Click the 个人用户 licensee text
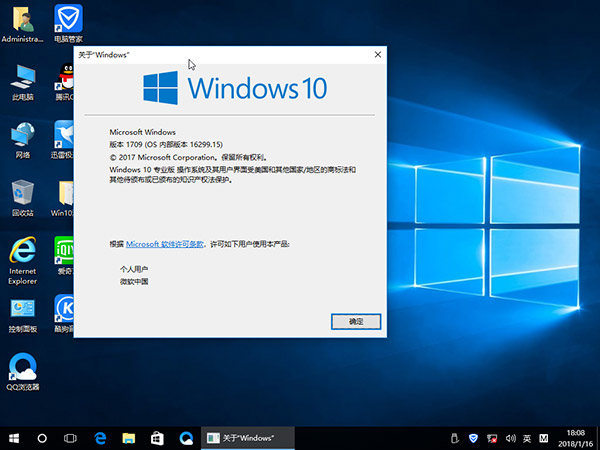 (x=134, y=269)
